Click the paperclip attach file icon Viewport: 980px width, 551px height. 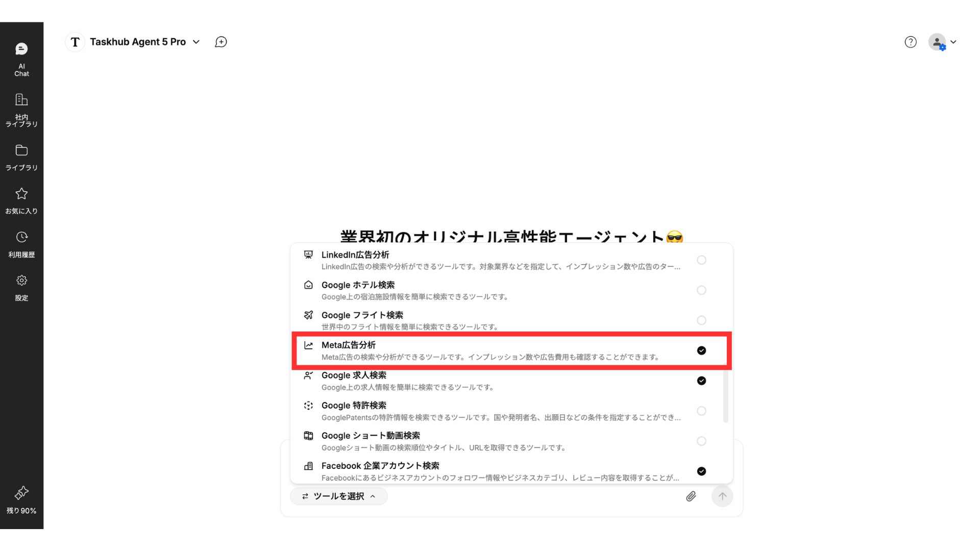pyautogui.click(x=691, y=496)
